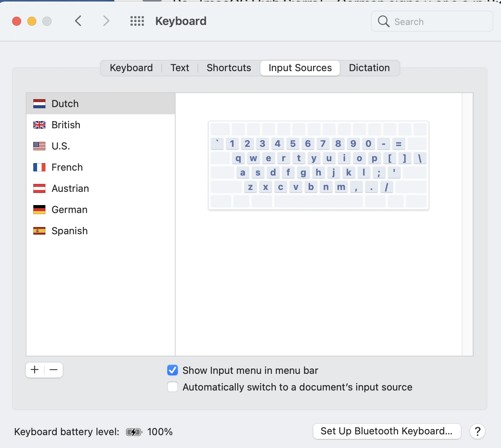Open the Dictation tab
The height and width of the screenshot is (448, 501).
point(369,68)
